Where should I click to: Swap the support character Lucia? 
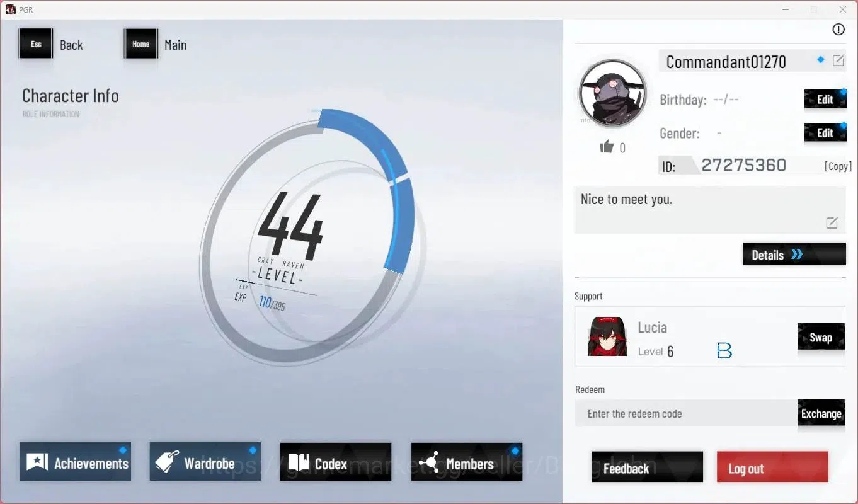(821, 337)
